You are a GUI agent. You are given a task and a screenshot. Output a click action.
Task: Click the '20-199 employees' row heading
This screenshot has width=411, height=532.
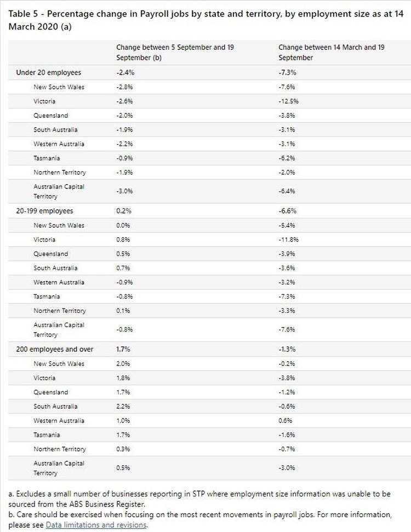(44, 211)
